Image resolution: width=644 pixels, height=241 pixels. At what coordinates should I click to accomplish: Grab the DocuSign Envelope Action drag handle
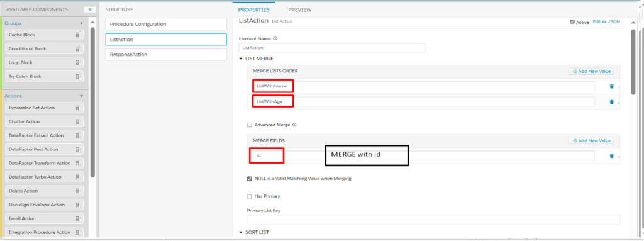pos(77,205)
